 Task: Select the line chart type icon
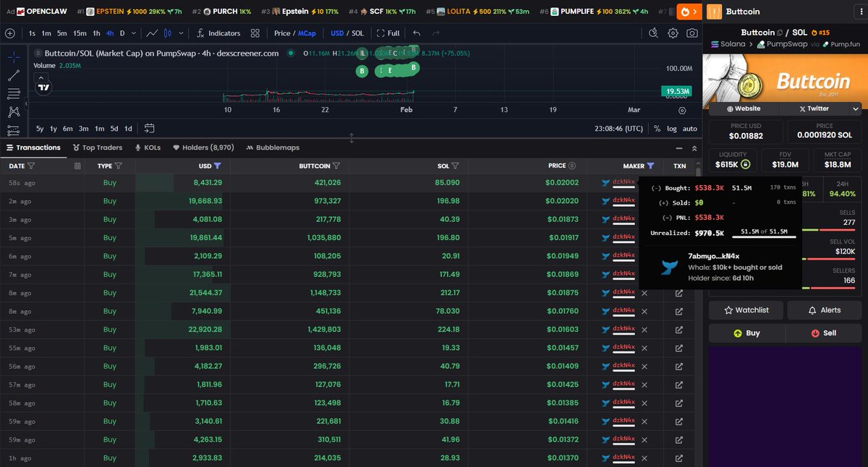click(x=153, y=33)
